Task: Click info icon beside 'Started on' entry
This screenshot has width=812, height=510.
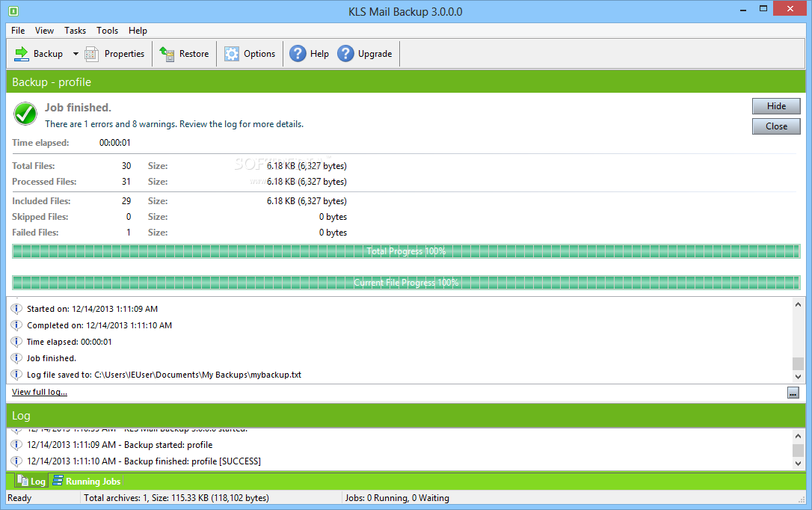Action: click(16, 309)
